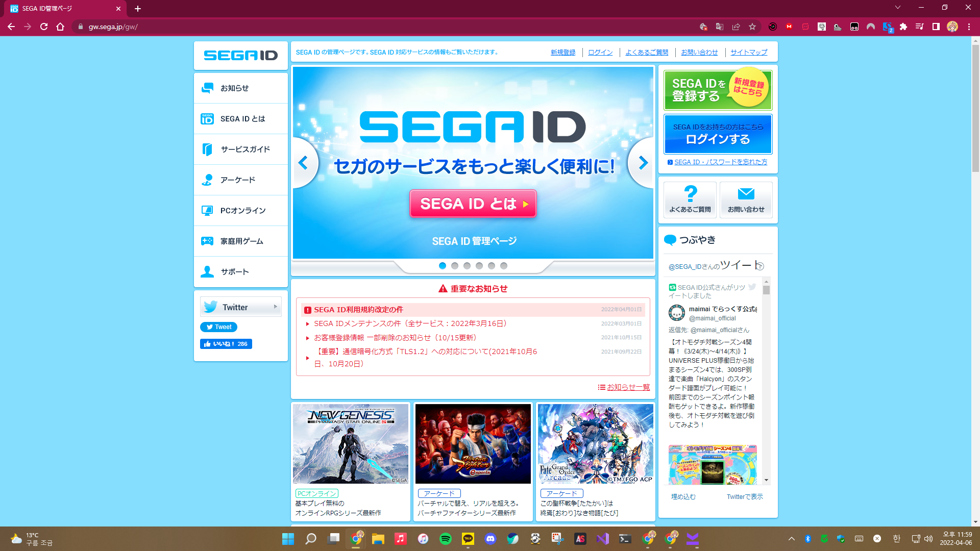Go to previous banner slide arrow
This screenshot has width=980, height=551.
(303, 163)
